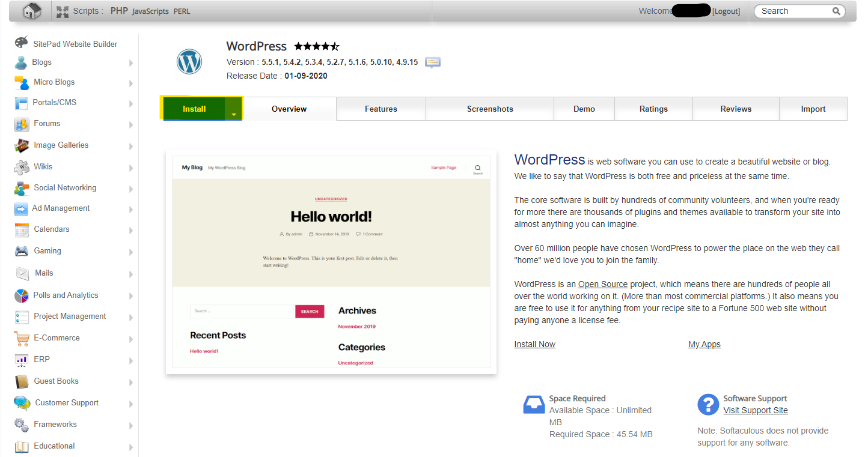Click the Image Galleries icon
868x457 pixels.
click(22, 145)
